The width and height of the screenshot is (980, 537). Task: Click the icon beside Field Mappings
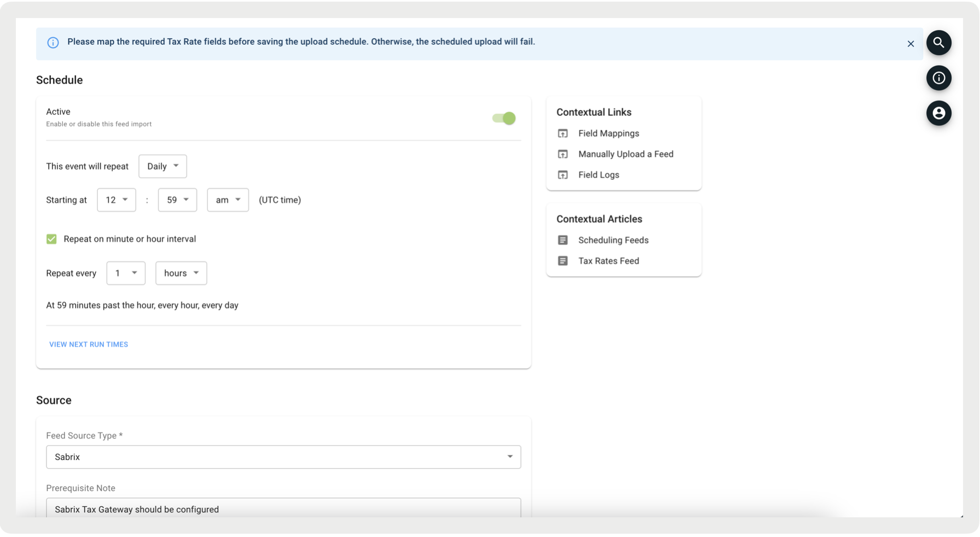[563, 133]
